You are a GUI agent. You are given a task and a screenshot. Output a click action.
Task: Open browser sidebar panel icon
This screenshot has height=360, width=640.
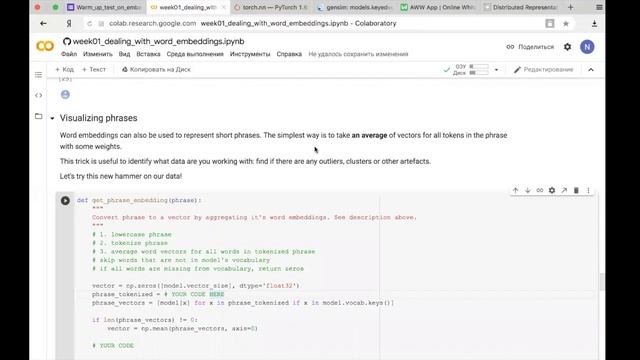pyautogui.click(x=550, y=24)
